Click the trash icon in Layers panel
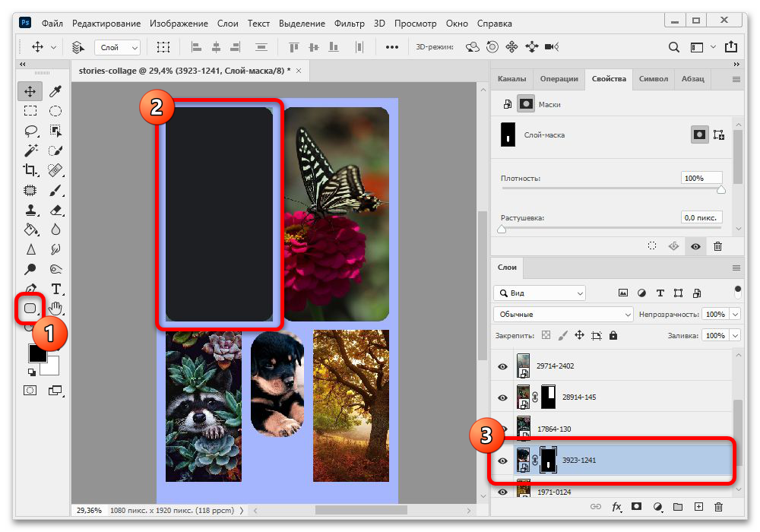The height and width of the screenshot is (532, 760). [718, 507]
